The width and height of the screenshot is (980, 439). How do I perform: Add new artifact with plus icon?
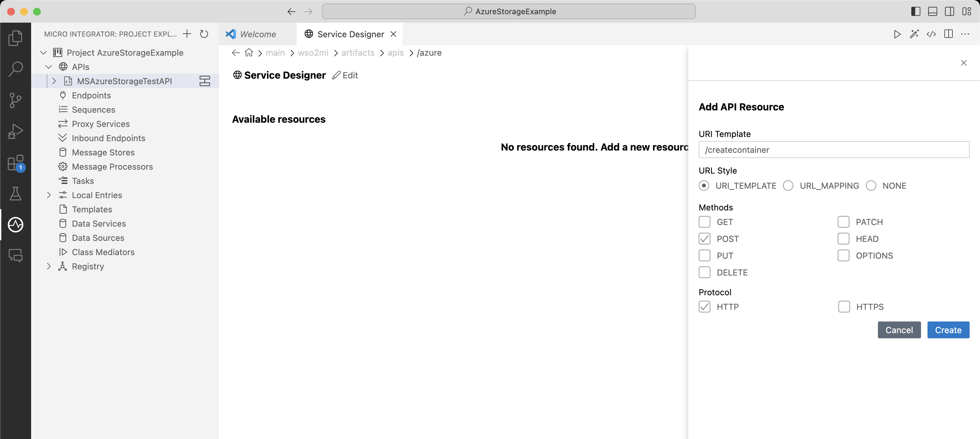tap(187, 34)
